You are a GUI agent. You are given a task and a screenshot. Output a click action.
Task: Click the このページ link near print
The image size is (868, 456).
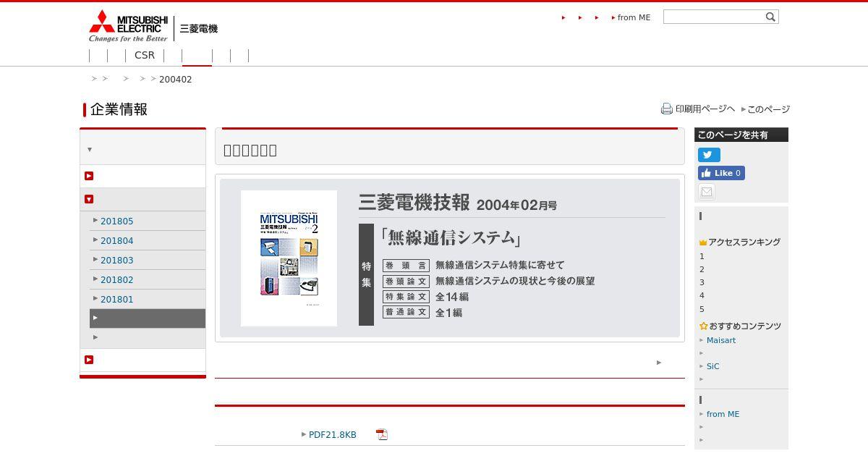[x=768, y=109]
